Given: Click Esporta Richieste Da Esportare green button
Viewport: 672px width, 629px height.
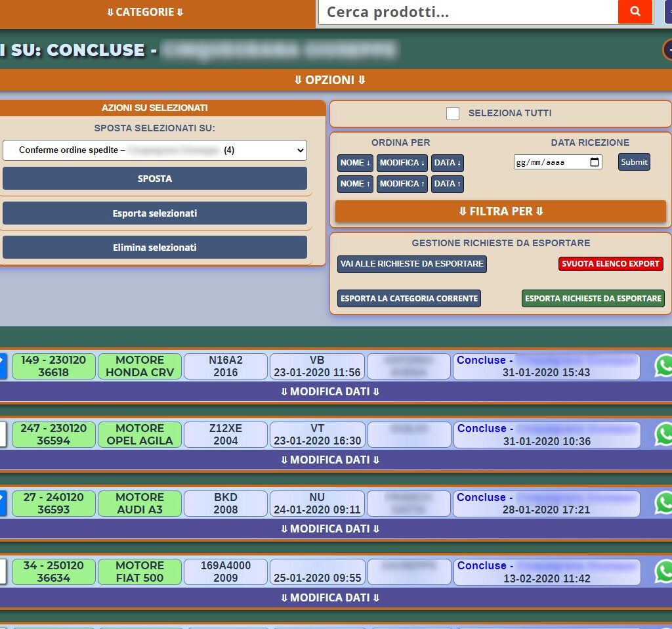Looking at the screenshot, I should pos(593,298).
